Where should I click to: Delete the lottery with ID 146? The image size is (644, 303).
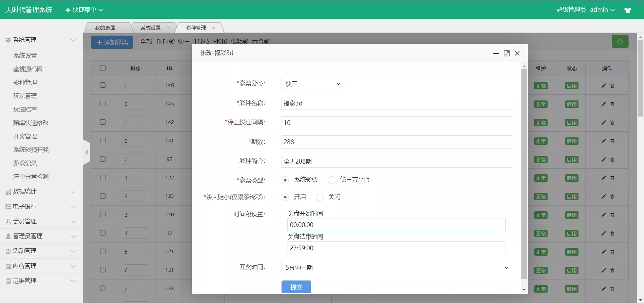[613, 85]
